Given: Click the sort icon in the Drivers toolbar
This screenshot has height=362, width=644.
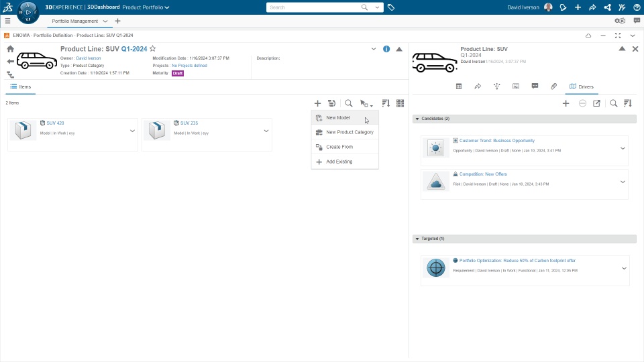Looking at the screenshot, I should (x=628, y=103).
